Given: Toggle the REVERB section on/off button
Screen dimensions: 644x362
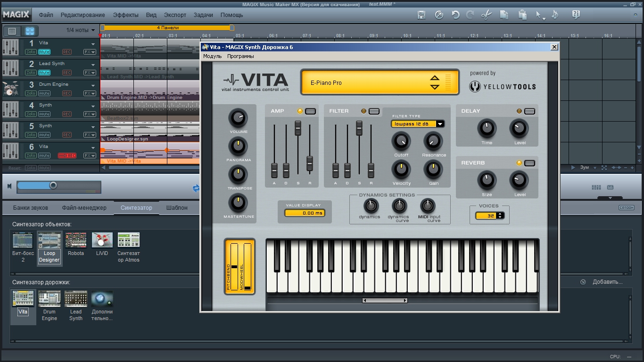Looking at the screenshot, I should pyautogui.click(x=529, y=163).
